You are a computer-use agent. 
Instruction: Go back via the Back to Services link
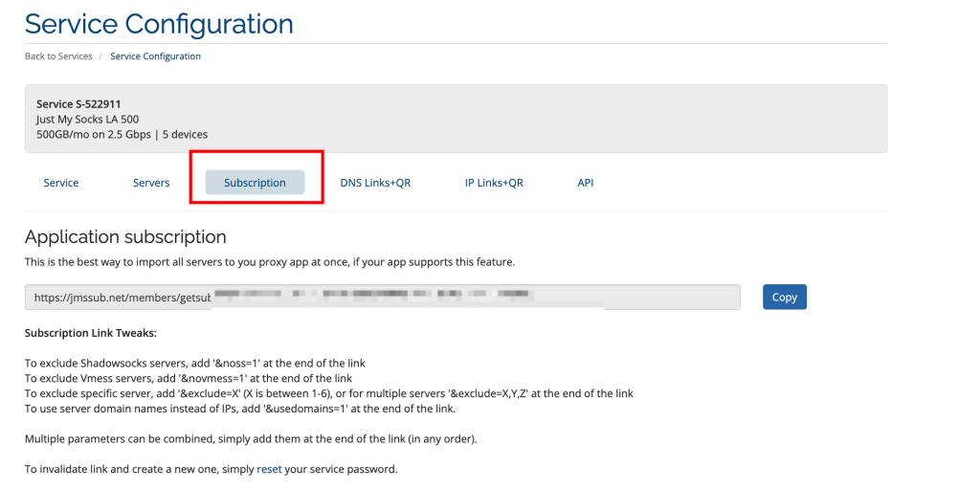pos(58,56)
